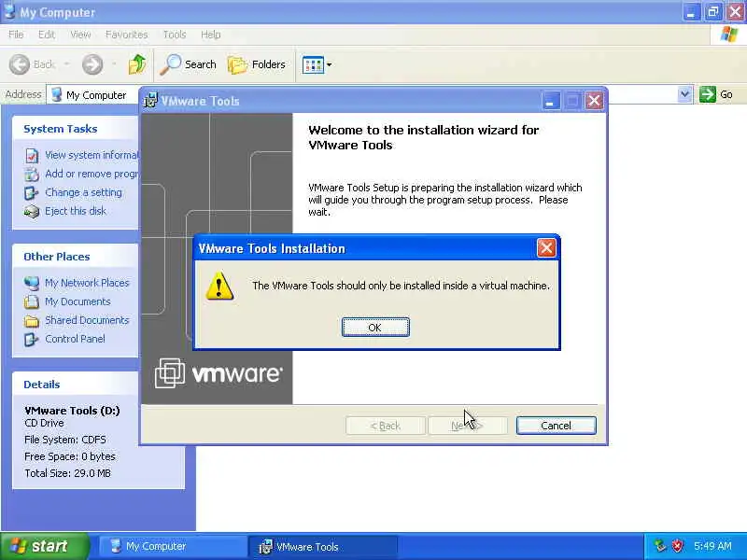Viewport: 747px width, 560px height.
Task: Click the network tray icon in the taskbar
Action: (660, 546)
